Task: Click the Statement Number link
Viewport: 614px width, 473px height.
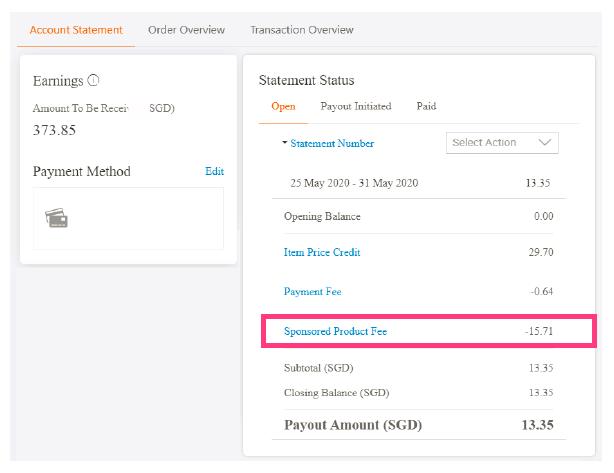Action: [333, 143]
